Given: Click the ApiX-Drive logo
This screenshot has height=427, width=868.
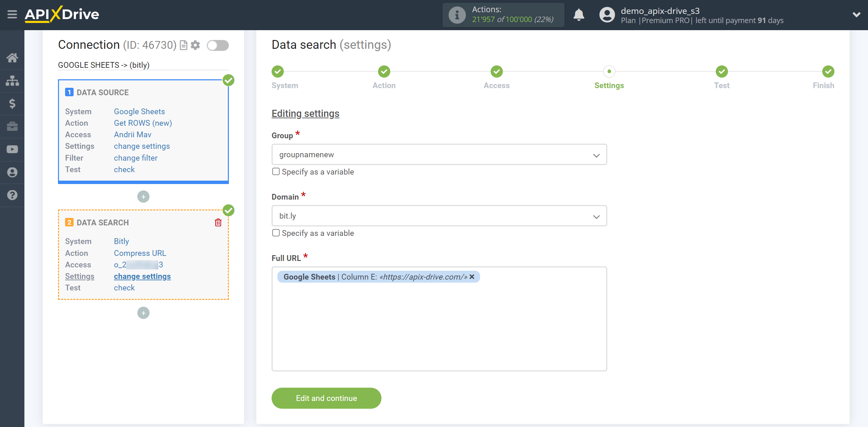Looking at the screenshot, I should 62,14.
